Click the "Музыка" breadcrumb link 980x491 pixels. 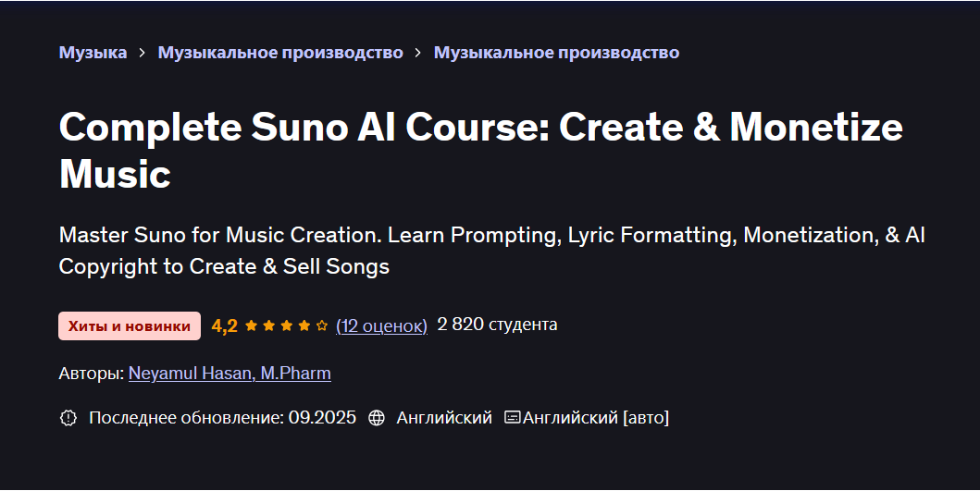tap(93, 53)
